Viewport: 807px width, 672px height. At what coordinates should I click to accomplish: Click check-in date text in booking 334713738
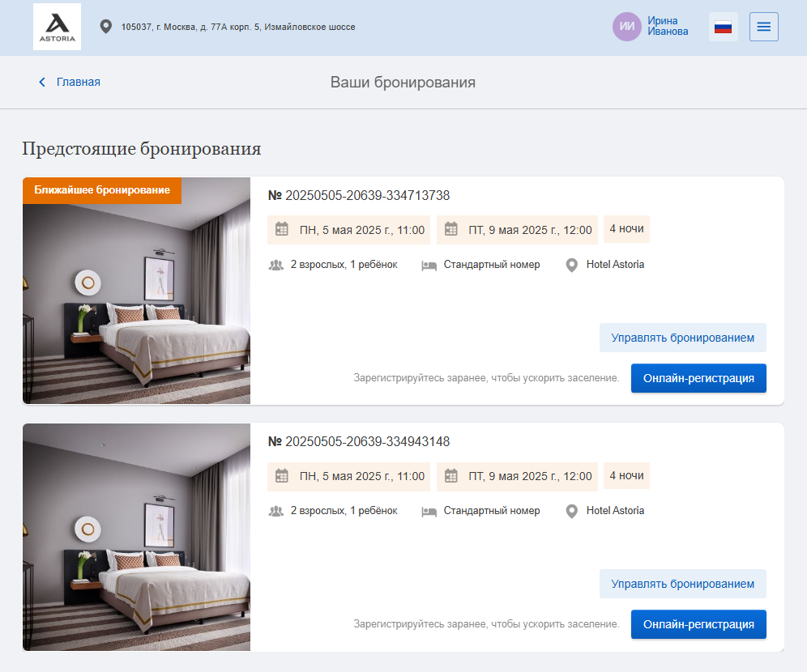click(x=362, y=230)
